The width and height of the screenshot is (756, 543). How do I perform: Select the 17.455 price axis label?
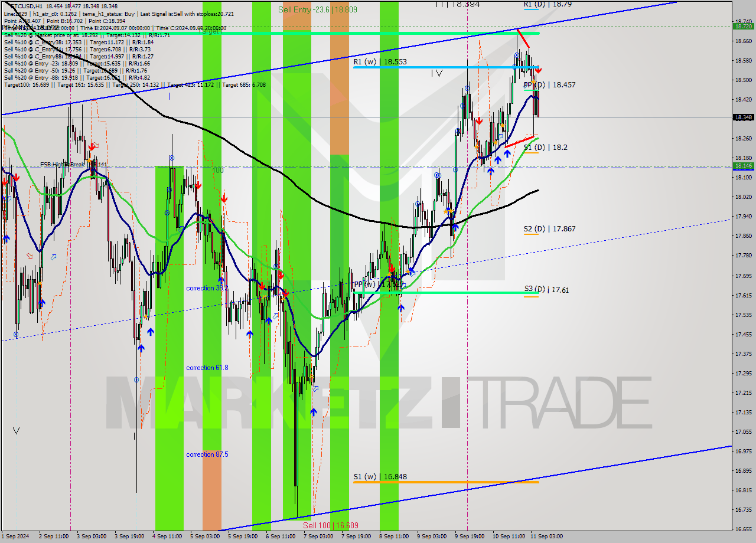point(743,334)
